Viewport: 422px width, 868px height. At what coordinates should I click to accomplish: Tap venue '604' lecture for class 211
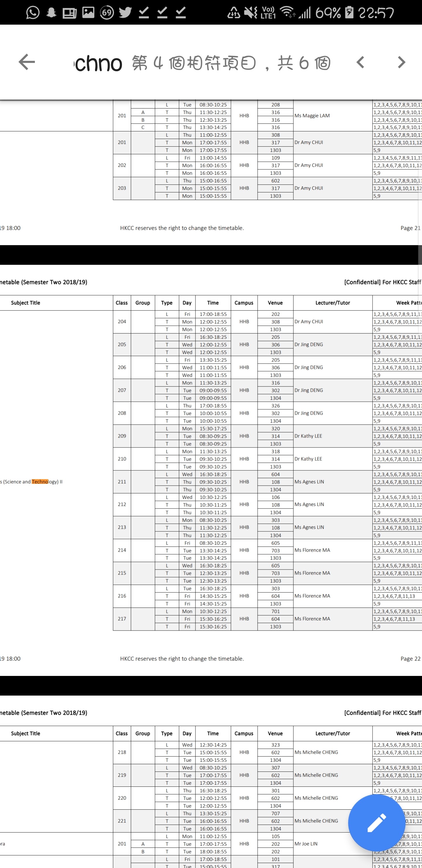[x=275, y=474]
